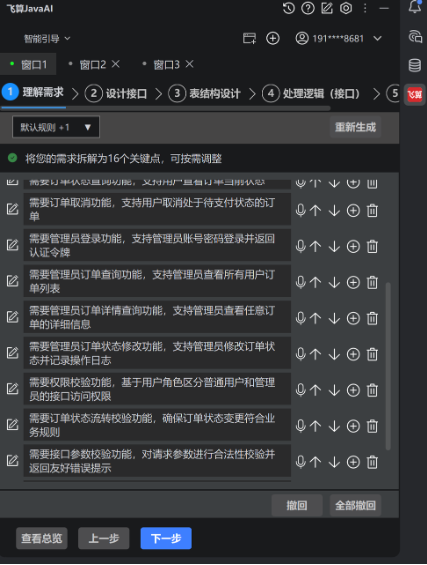This screenshot has width=427, height=565.
Task: Click the 将您的需求拆解为16个关键点 status message
Action: click(123, 158)
